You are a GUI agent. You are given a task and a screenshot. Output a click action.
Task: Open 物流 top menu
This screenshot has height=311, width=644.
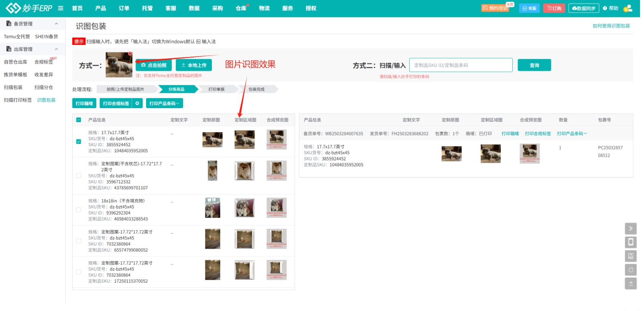264,8
